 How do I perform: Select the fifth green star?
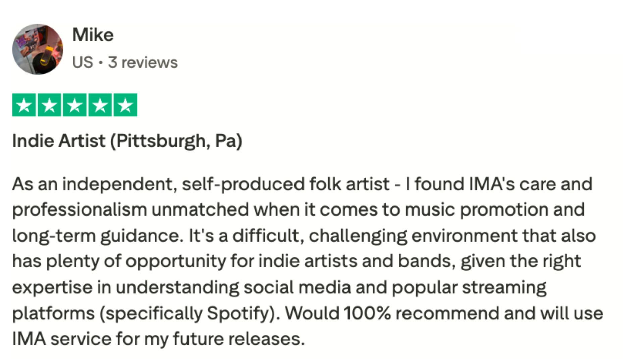[125, 105]
